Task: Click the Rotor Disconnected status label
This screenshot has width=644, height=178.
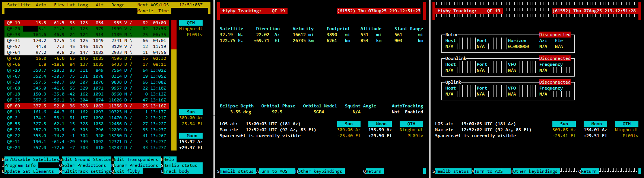Action: pyautogui.click(x=555, y=35)
